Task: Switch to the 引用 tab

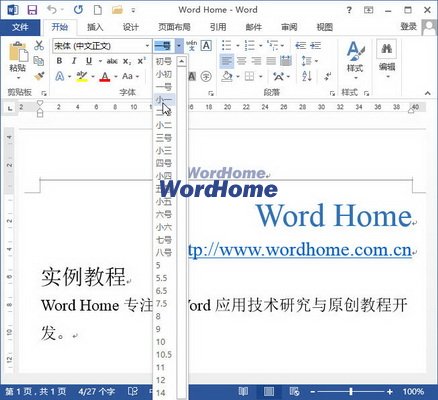Action: (218, 27)
